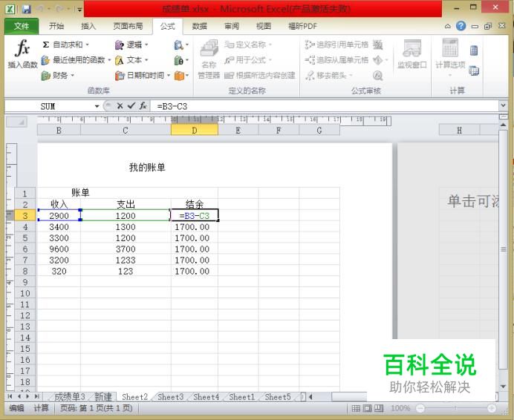This screenshot has height=420, width=514.
Task: Expand the formula bar arrow
Action: (x=503, y=105)
